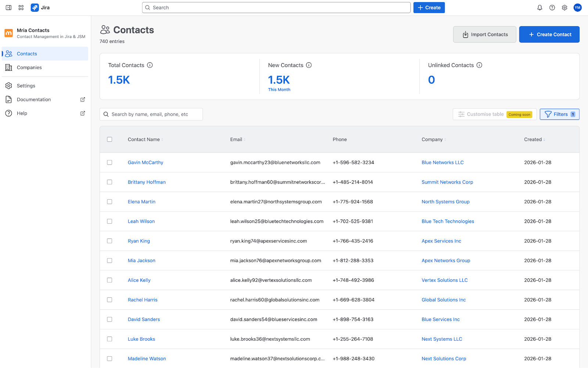The width and height of the screenshot is (588, 368).
Task: Click the info icon next to Unlinked Contacts
Action: 479,65
